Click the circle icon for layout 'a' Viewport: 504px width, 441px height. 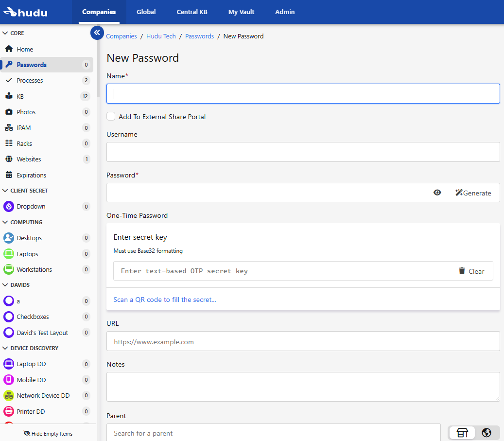click(9, 301)
